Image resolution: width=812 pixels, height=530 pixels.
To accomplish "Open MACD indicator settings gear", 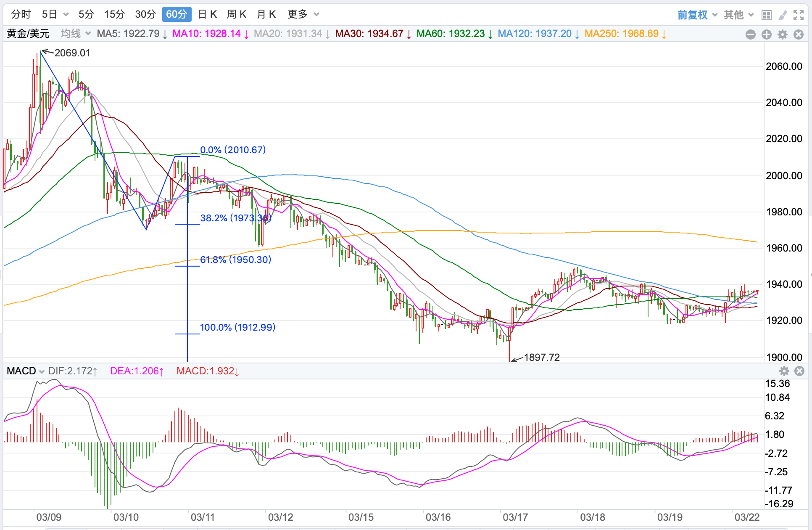I will click(x=784, y=371).
